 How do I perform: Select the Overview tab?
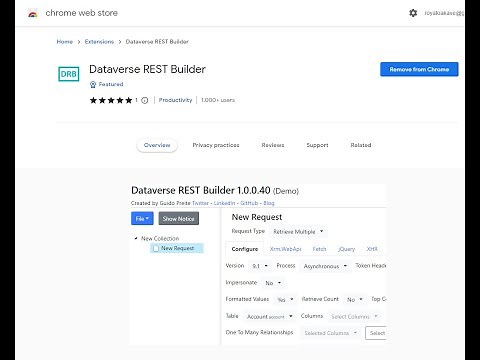157,145
